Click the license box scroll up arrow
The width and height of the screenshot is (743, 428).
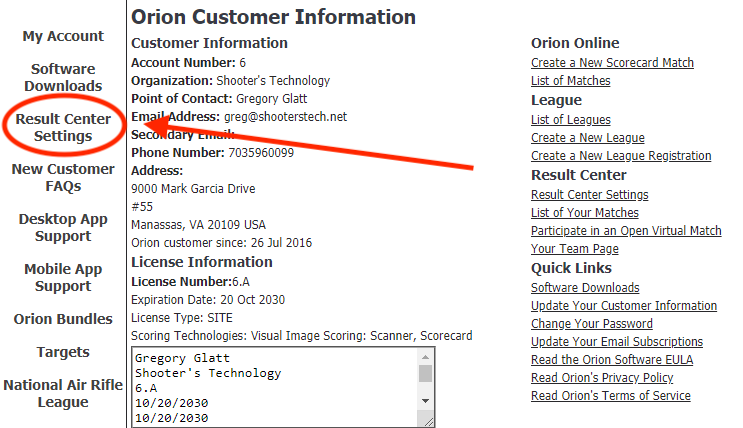click(425, 357)
